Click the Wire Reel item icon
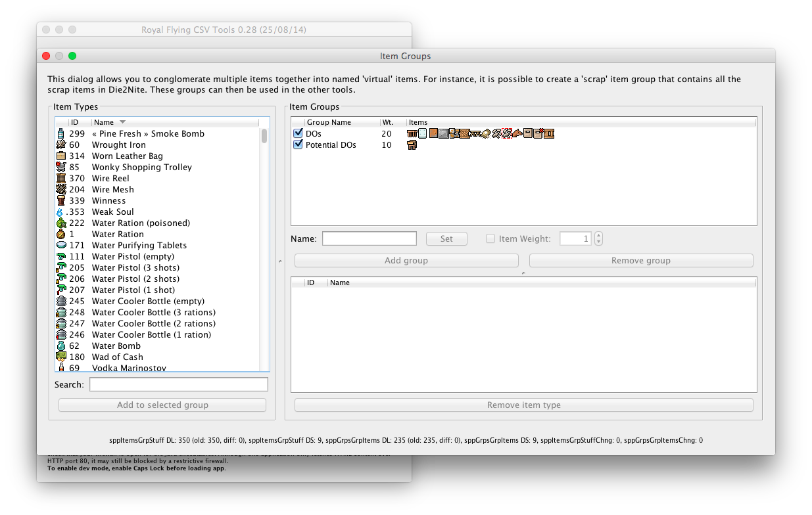 (61, 178)
